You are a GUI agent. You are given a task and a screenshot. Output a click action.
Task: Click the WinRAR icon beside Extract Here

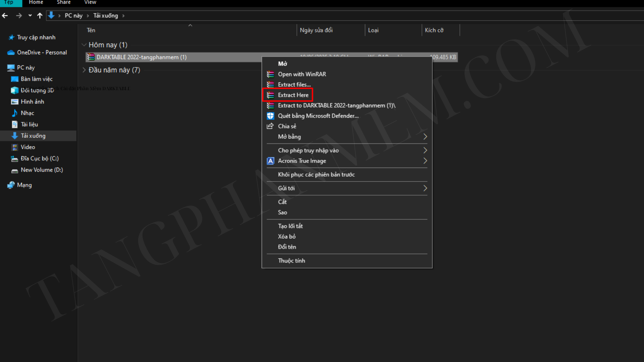click(270, 95)
